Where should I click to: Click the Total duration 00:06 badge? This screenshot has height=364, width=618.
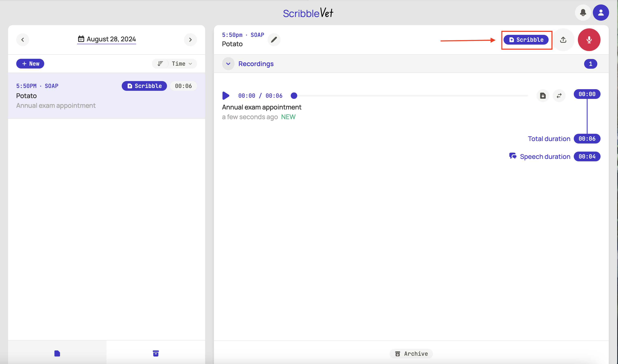pos(587,139)
